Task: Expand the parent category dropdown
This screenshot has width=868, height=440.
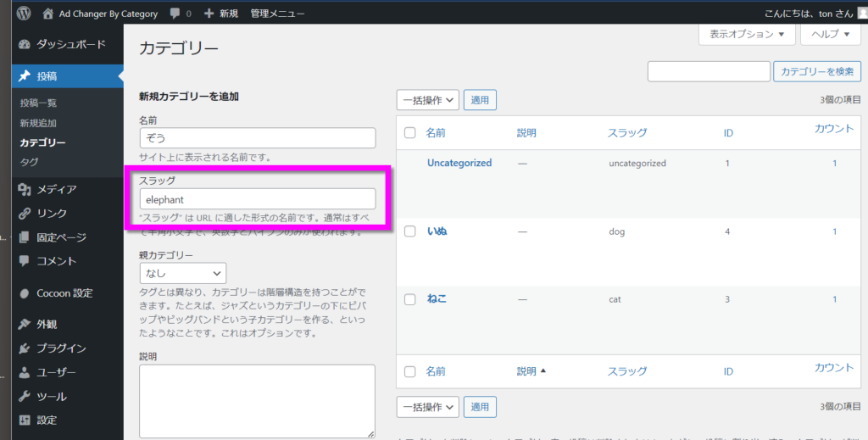Action: [183, 274]
